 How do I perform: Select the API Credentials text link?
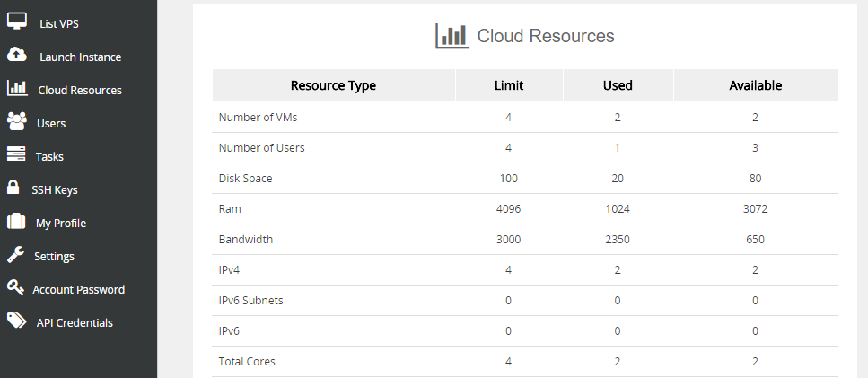[x=75, y=322]
